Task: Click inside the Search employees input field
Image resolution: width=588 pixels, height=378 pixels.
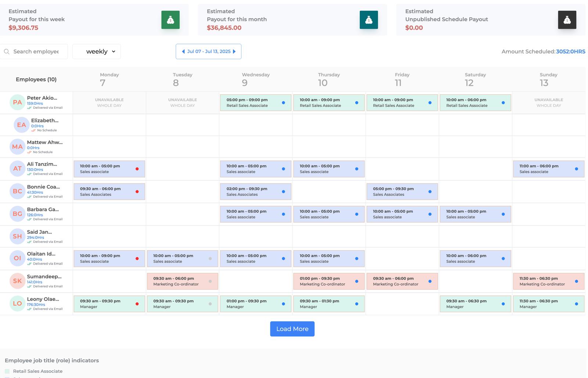Action: (x=37, y=51)
